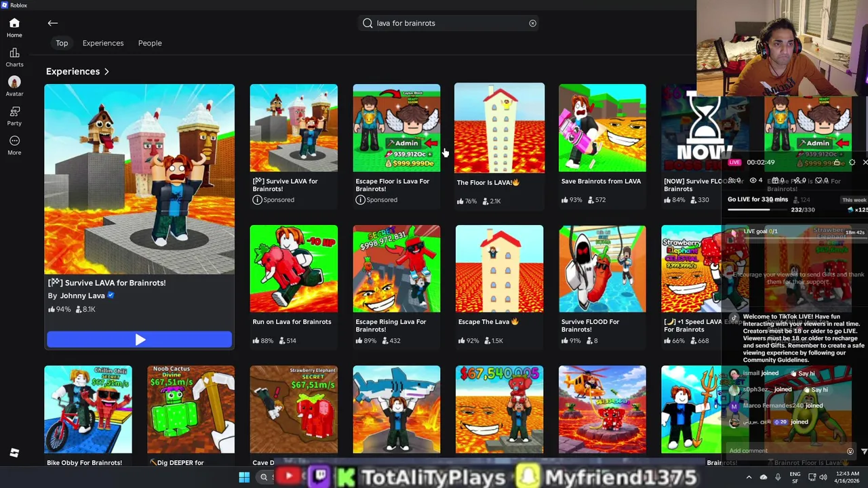
Task: Open the Home sidebar icon
Action: tap(14, 28)
